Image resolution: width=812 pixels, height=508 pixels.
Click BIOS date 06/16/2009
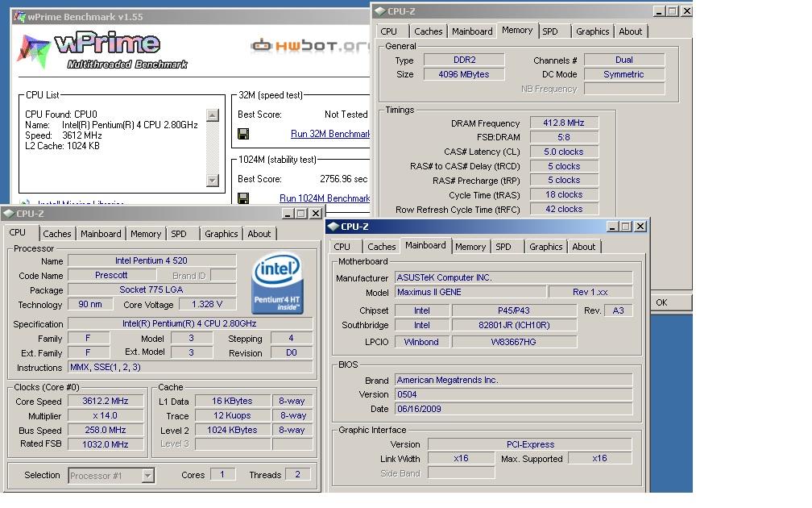513,409
